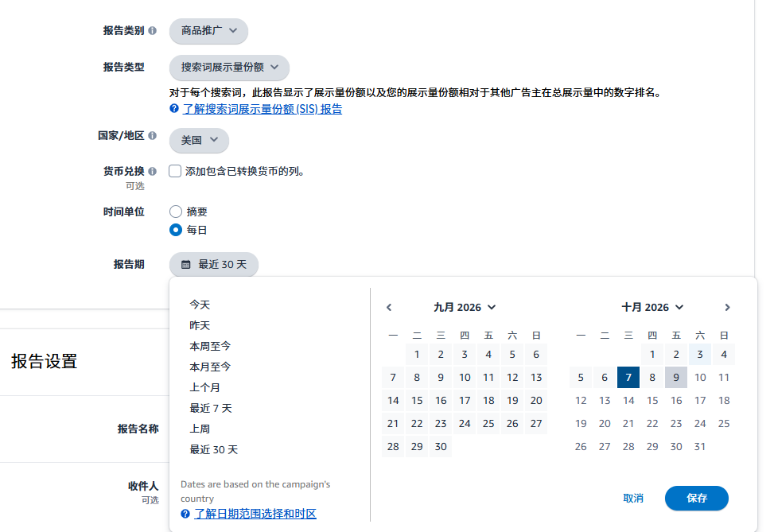Select October 2 in the calendar
Image resolution: width=774 pixels, height=532 pixels.
point(676,355)
